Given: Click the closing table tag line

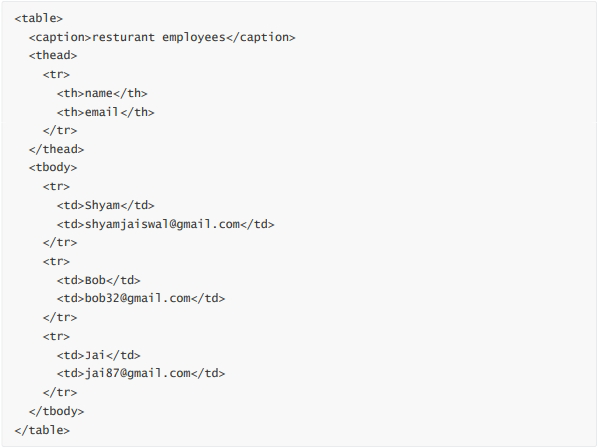Looking at the screenshot, I should click(42, 430).
